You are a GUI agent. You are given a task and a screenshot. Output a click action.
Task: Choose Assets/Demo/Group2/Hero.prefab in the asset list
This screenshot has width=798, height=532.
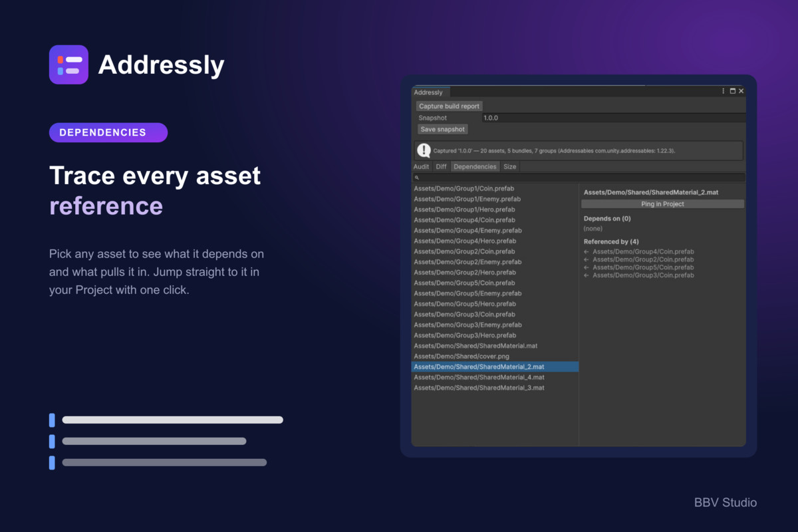click(495, 273)
